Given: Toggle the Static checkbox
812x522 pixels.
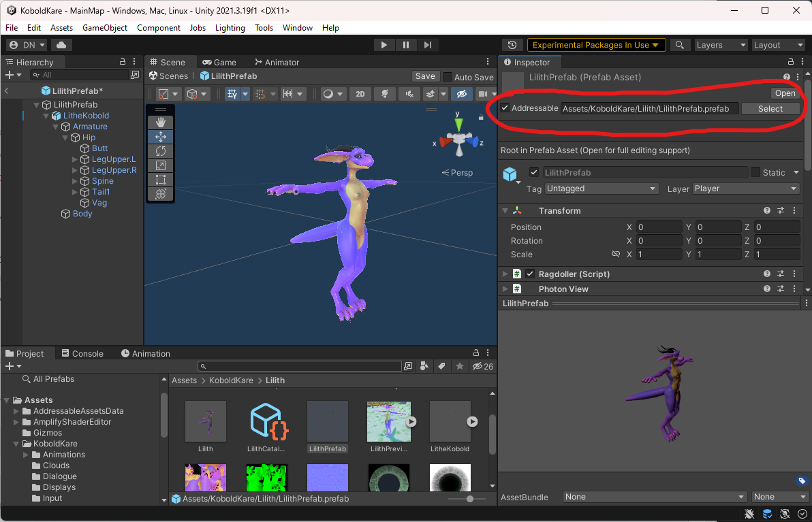Looking at the screenshot, I should point(755,172).
